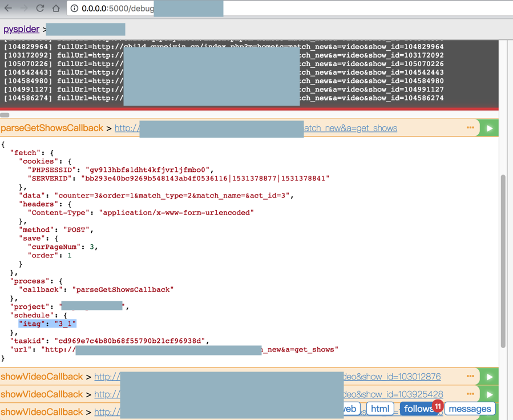Switch to the web tab
This screenshot has height=420, width=513.
click(351, 409)
